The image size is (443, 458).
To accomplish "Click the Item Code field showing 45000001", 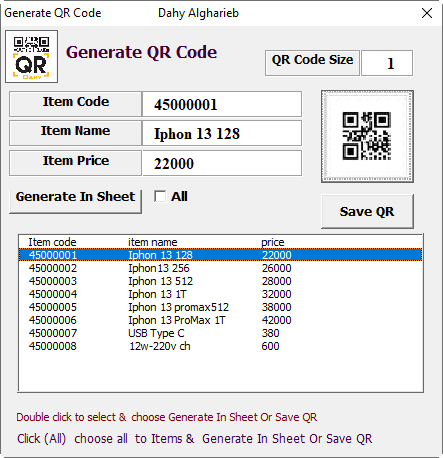I will (x=222, y=104).
